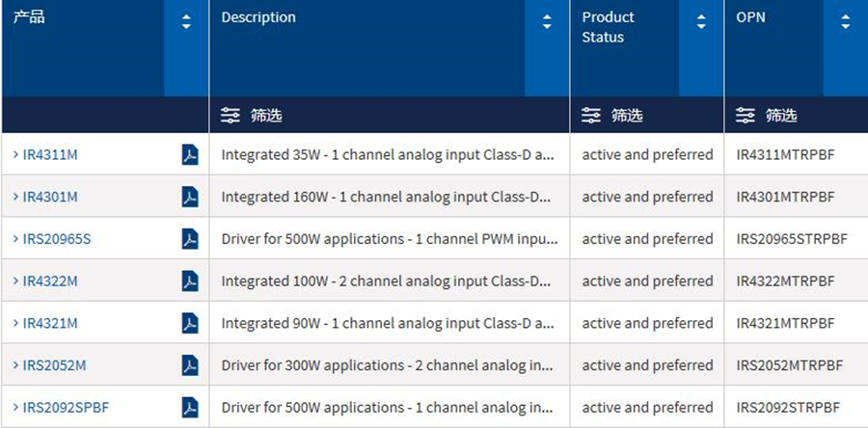The height and width of the screenshot is (428, 868).
Task: Click the 产品 column header text
Action: coord(29,17)
